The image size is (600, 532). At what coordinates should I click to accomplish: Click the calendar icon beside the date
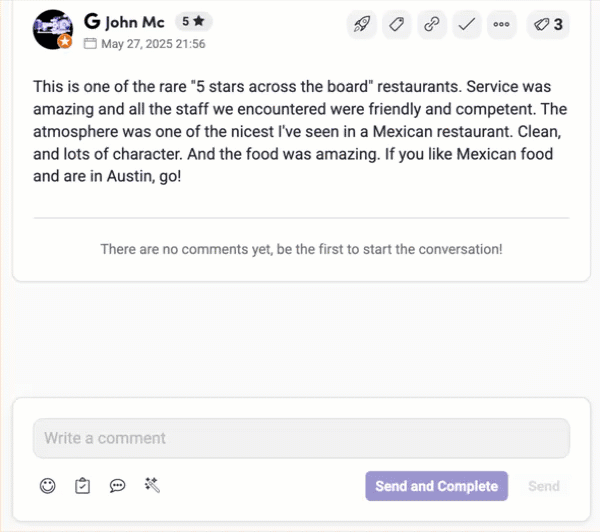(x=90, y=44)
